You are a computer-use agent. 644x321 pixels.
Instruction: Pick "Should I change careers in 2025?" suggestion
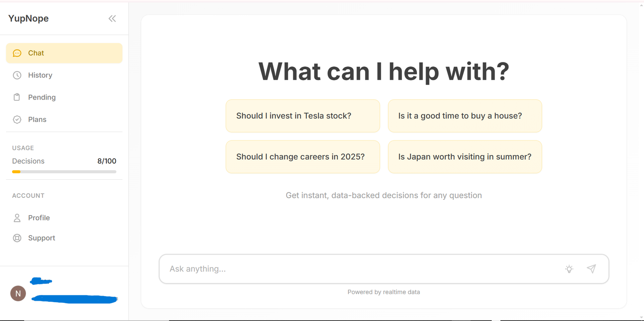pyautogui.click(x=303, y=157)
